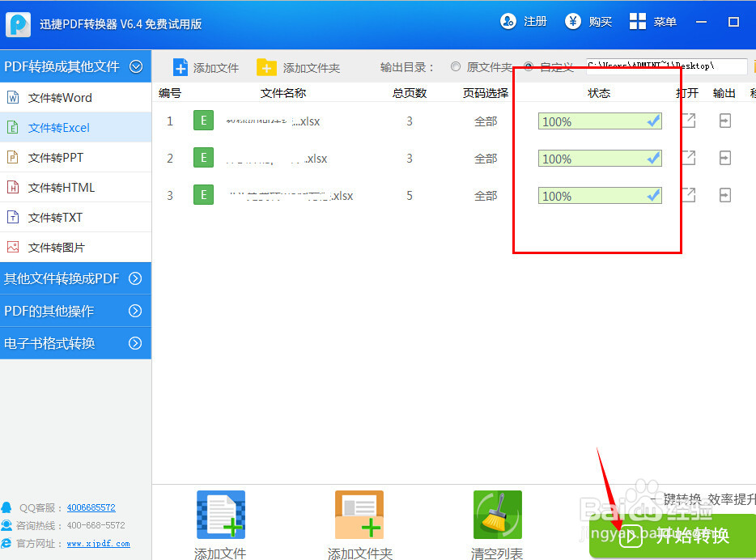Viewport: 756px width, 560px height.
Task: Click the blue plus add-file toolbar icon
Action: [x=181, y=67]
